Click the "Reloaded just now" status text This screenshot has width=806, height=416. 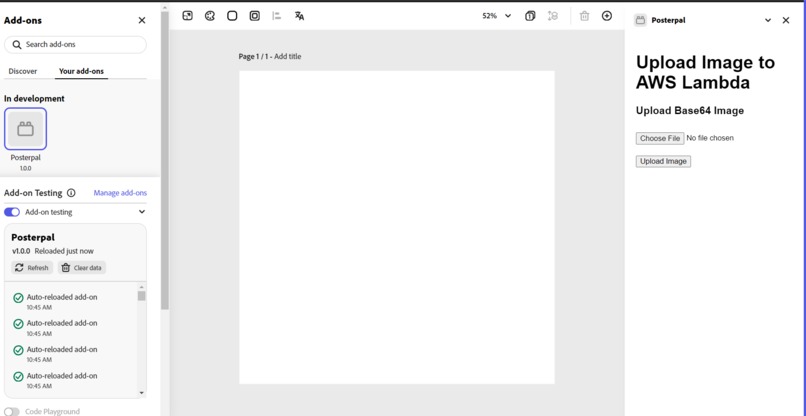click(64, 251)
